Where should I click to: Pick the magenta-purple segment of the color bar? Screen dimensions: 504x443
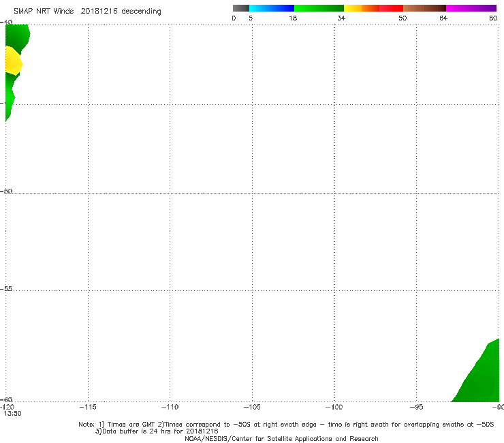coord(471,8)
